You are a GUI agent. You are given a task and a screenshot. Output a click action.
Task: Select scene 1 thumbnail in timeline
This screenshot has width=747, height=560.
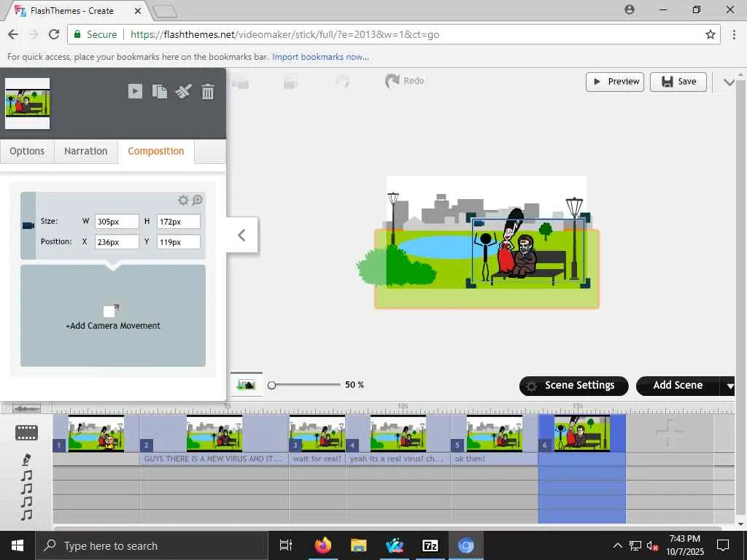pyautogui.click(x=96, y=433)
